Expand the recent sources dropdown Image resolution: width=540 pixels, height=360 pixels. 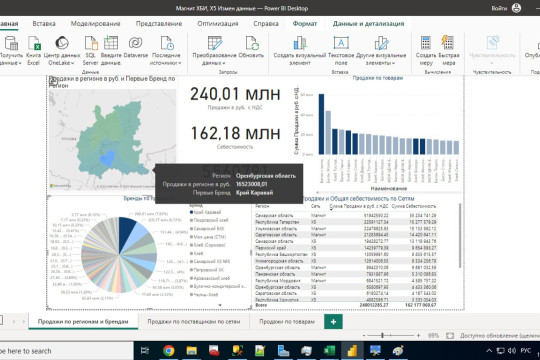(166, 50)
